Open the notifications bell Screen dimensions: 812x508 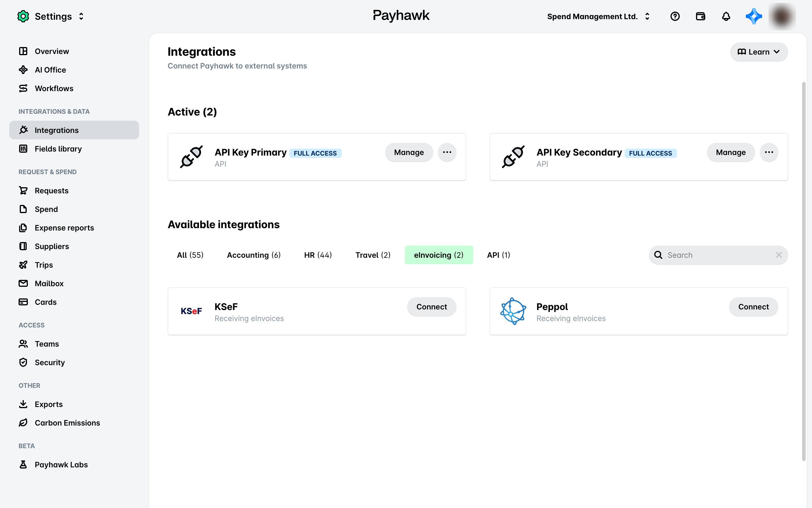click(x=726, y=17)
